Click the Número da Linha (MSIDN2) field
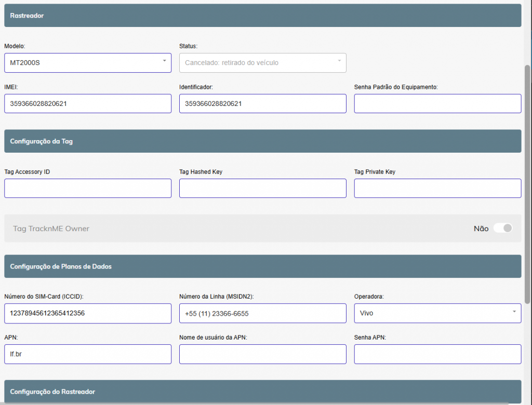This screenshot has width=532, height=405. click(262, 313)
